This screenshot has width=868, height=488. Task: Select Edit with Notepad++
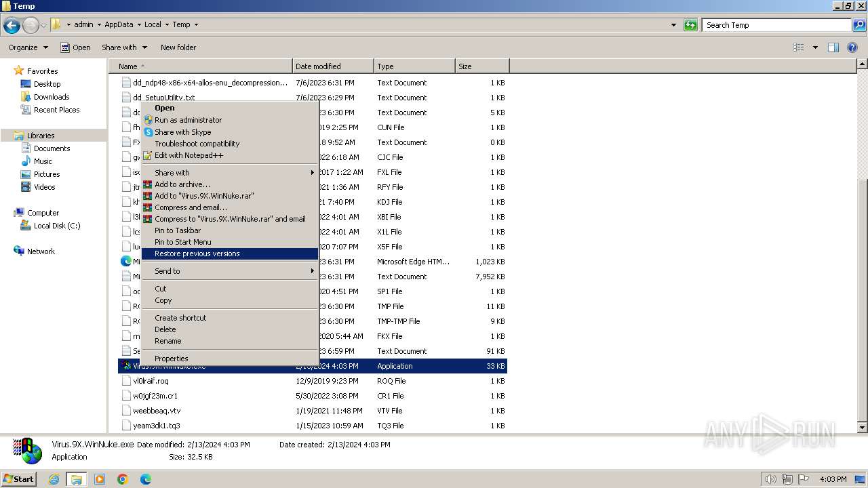point(229,155)
